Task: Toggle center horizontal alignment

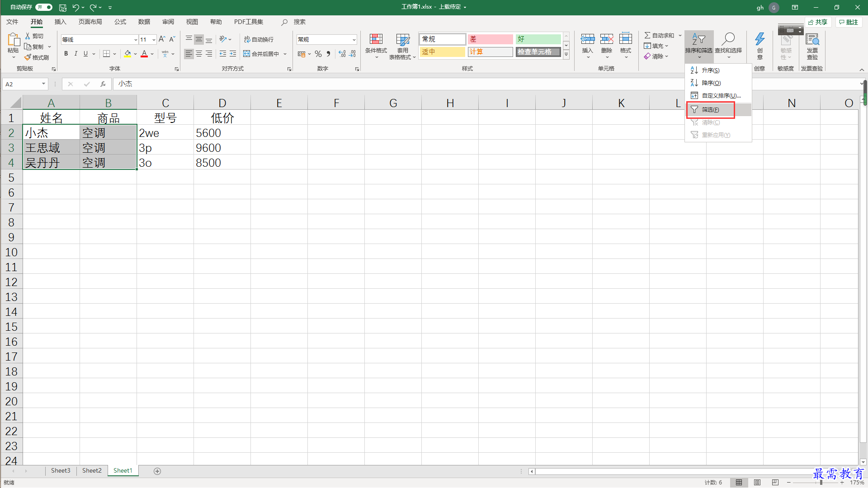Action: pos(199,54)
